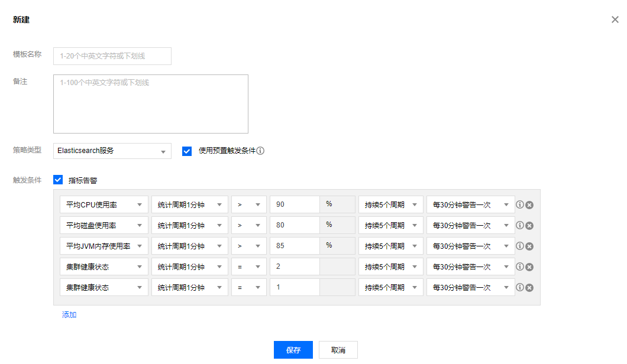
Task: Toggle the 指标告警 checkbox
Action: [x=58, y=180]
